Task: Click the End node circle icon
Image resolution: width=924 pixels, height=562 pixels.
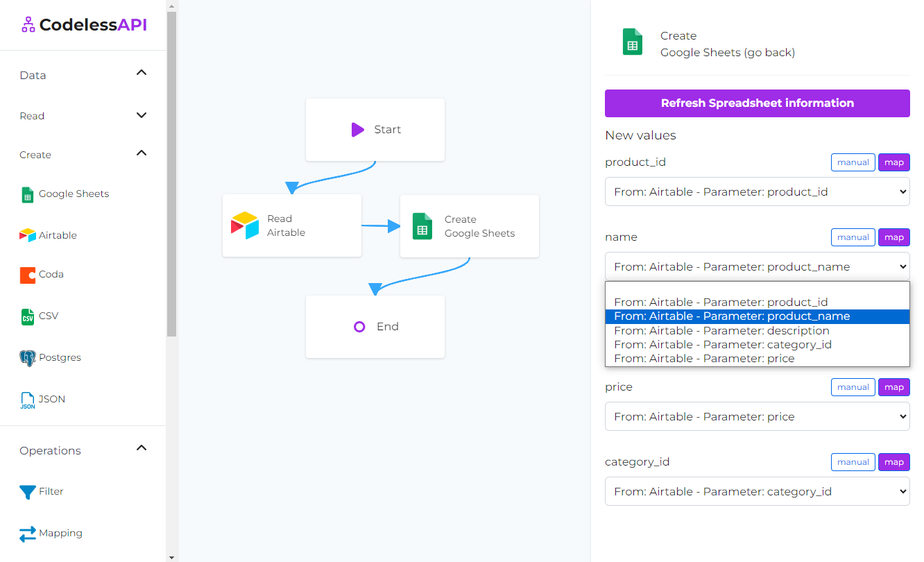Action: click(x=359, y=327)
